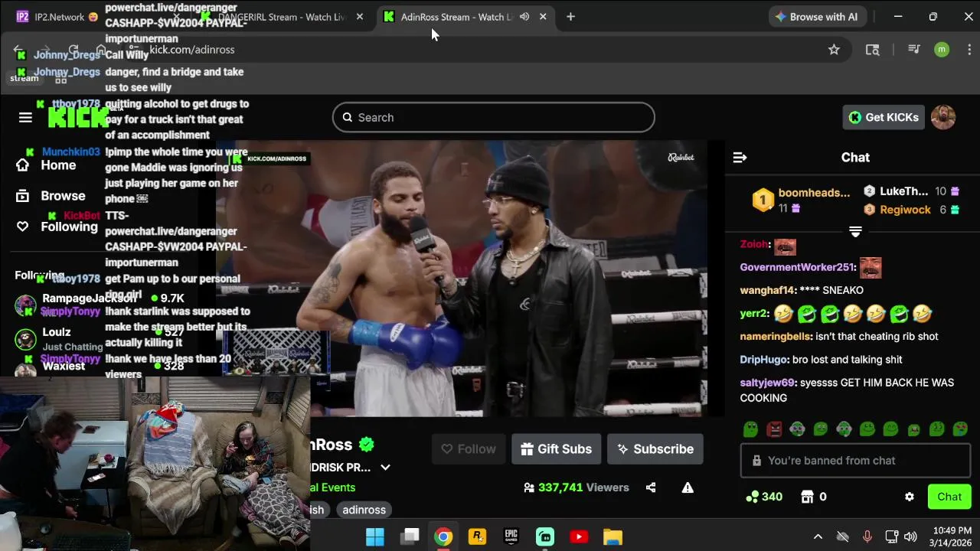This screenshot has height=551, width=980.
Task: Bookmark this page with star icon
Action: pos(834,50)
